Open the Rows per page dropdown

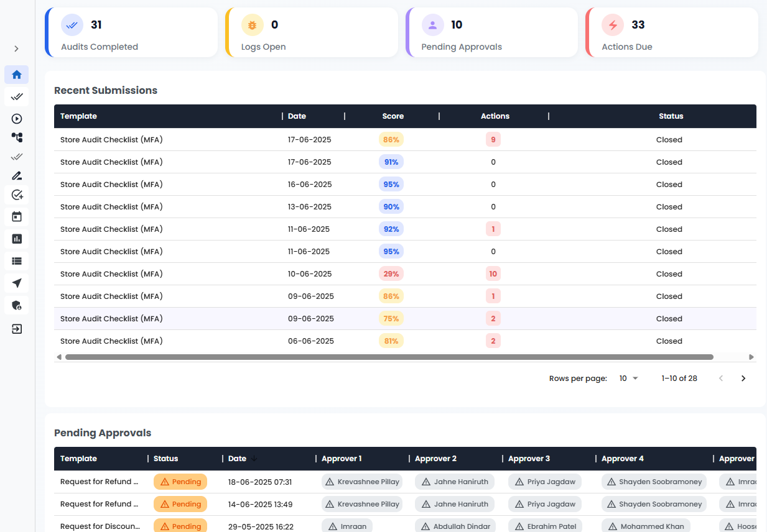pos(629,378)
